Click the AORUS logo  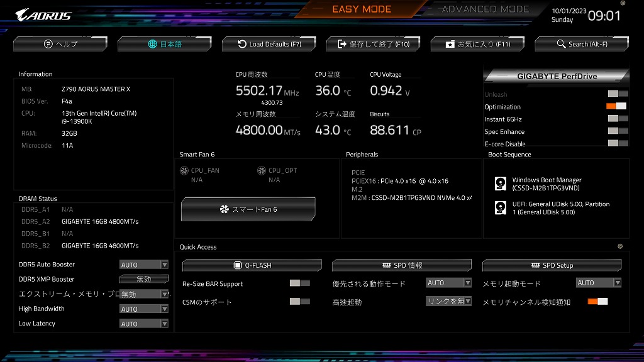43,15
